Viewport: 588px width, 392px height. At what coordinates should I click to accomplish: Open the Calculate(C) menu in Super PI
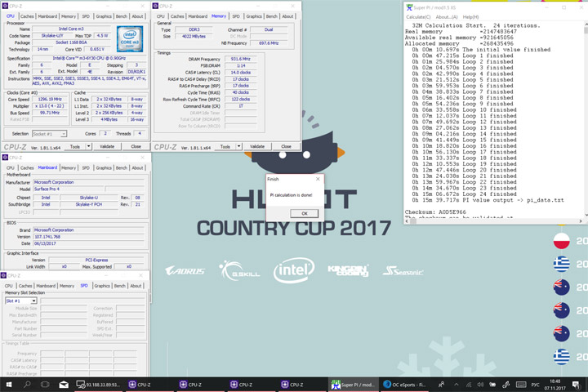click(418, 17)
